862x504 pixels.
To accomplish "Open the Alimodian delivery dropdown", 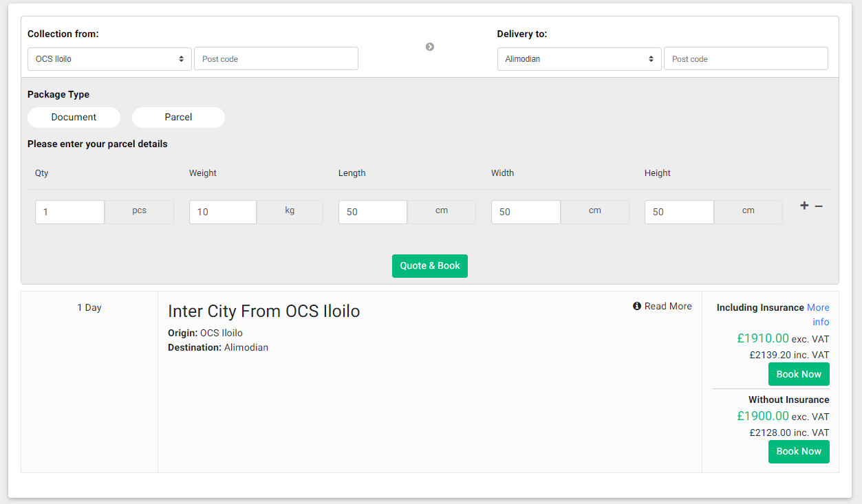I will (579, 59).
